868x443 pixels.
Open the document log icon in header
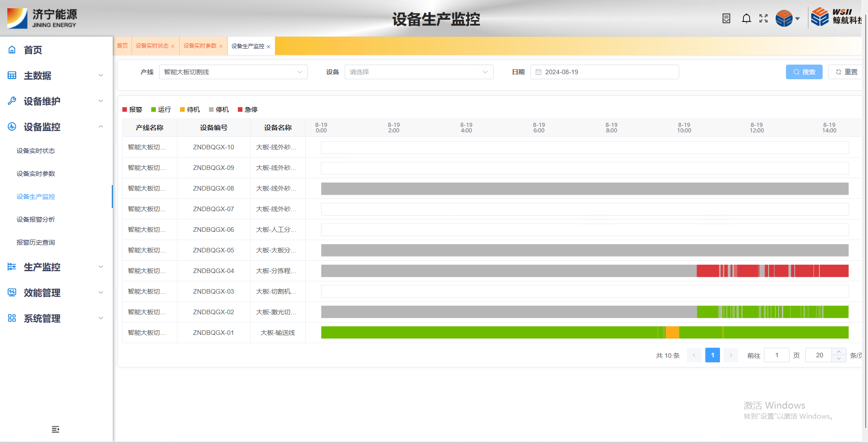tap(726, 18)
